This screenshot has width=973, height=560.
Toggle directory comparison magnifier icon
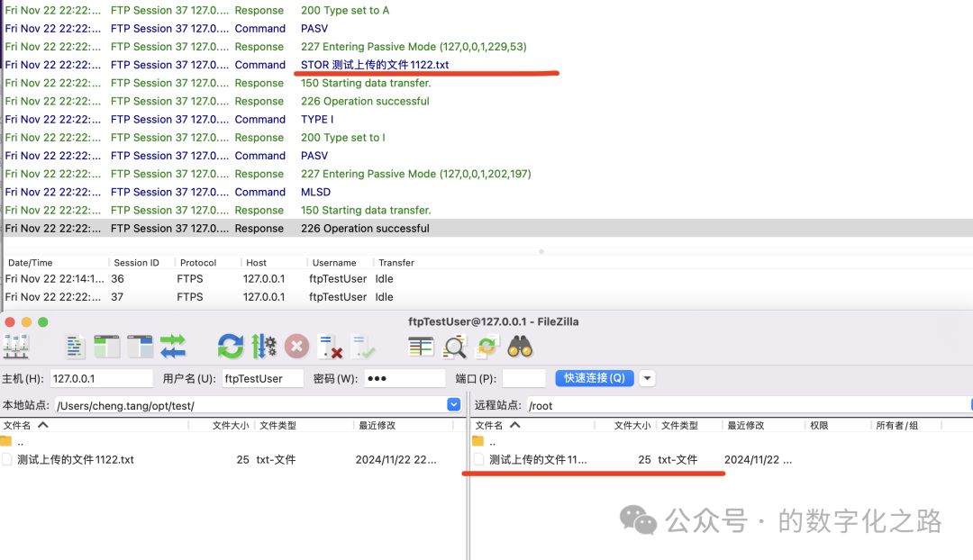point(454,347)
